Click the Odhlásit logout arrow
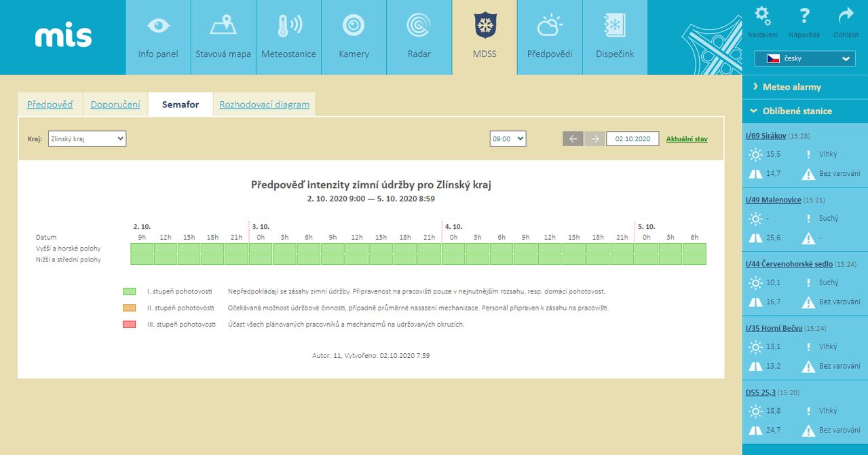Viewport: 868px width, 455px height. click(846, 16)
